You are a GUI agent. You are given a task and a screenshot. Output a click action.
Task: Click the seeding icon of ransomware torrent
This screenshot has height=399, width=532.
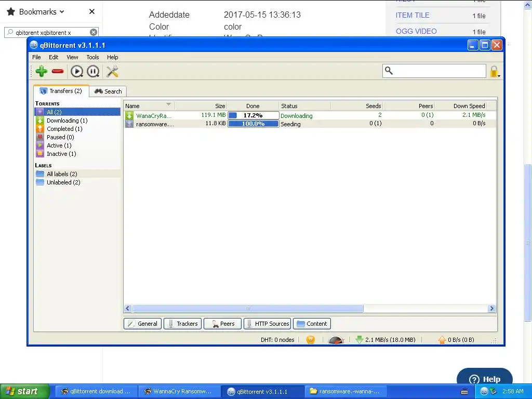click(x=129, y=124)
